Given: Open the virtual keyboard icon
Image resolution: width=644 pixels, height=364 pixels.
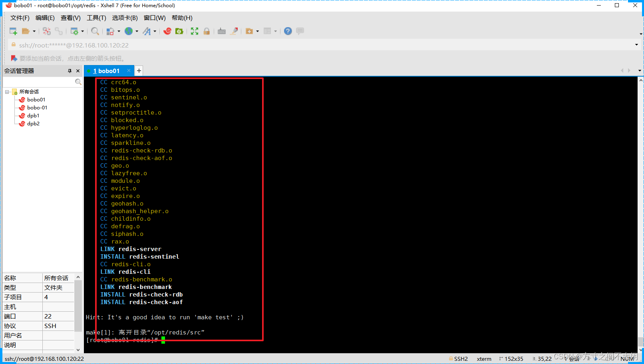Looking at the screenshot, I should click(x=222, y=31).
